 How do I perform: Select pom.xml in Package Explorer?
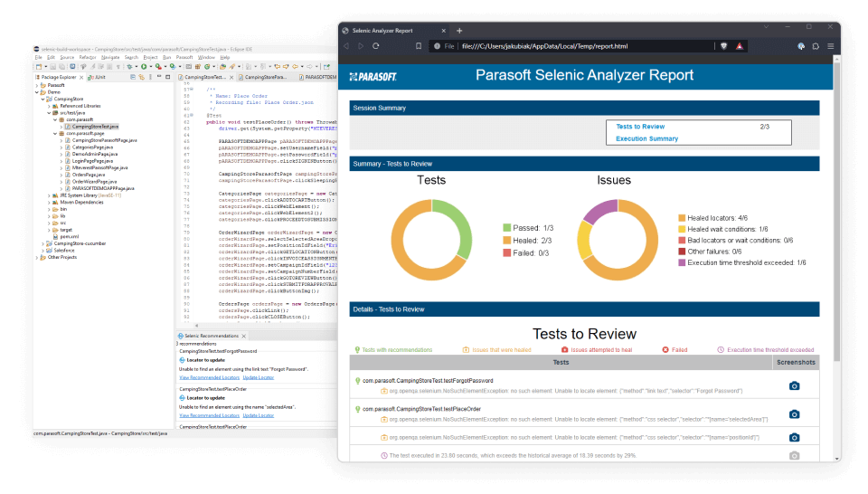(65, 236)
